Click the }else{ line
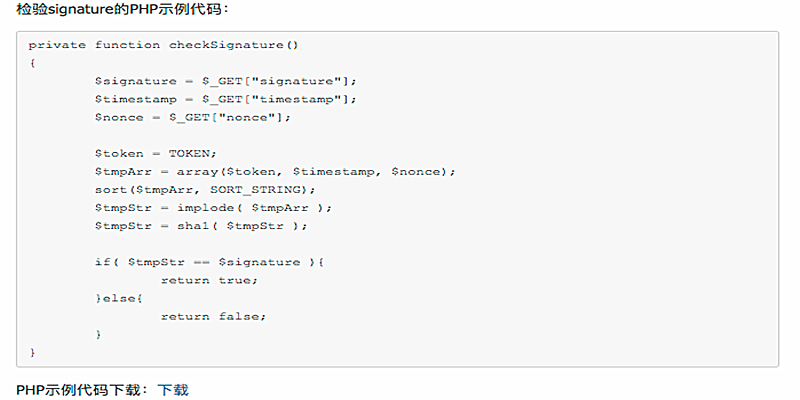Screen dimensions: 800x400 [x=119, y=298]
